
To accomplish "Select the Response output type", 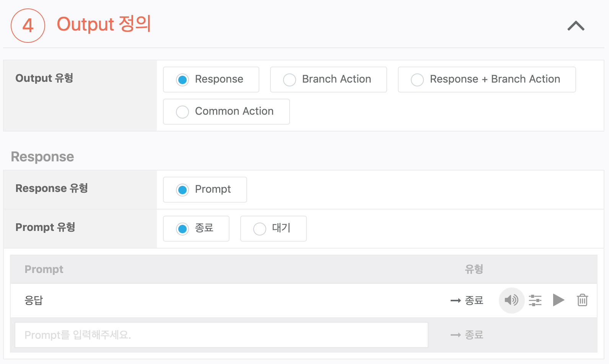I will click(x=182, y=80).
